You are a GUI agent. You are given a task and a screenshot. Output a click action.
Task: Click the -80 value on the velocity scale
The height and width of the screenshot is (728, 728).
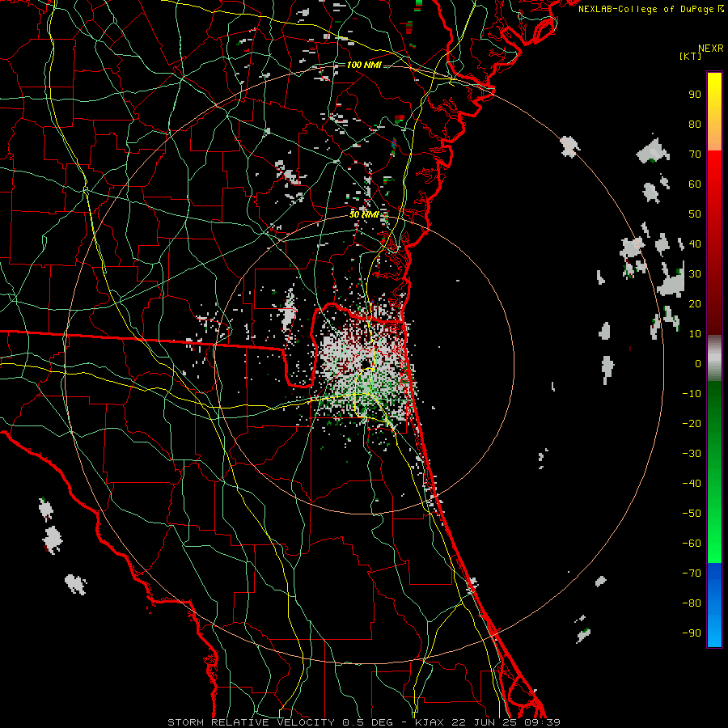[x=692, y=603]
